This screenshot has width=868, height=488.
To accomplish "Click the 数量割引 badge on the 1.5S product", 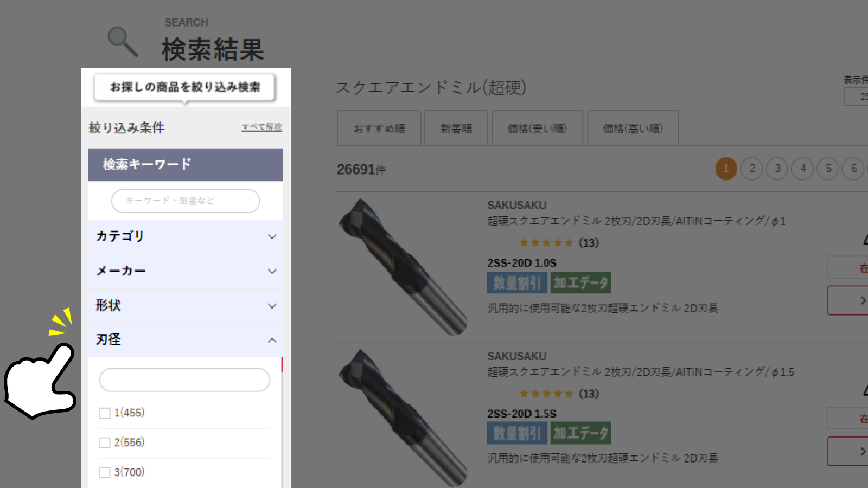I will click(x=517, y=433).
